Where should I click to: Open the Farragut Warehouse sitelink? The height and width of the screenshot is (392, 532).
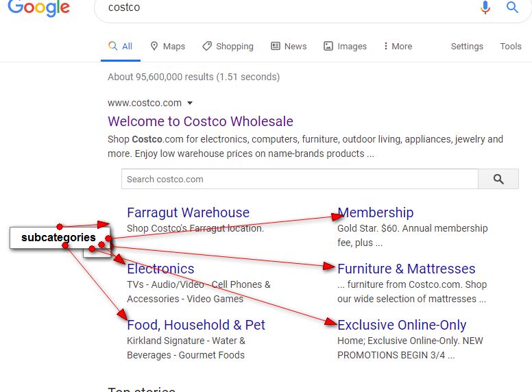pyautogui.click(x=189, y=212)
